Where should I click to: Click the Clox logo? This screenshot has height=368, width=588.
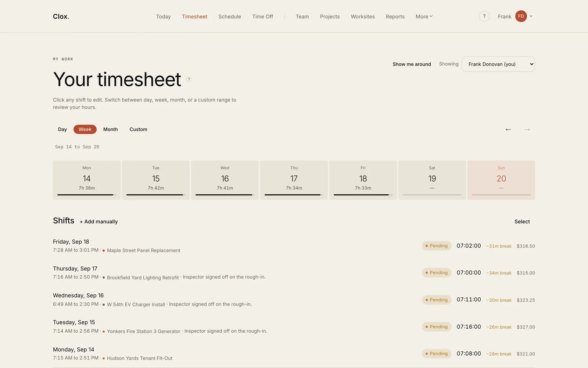(61, 17)
